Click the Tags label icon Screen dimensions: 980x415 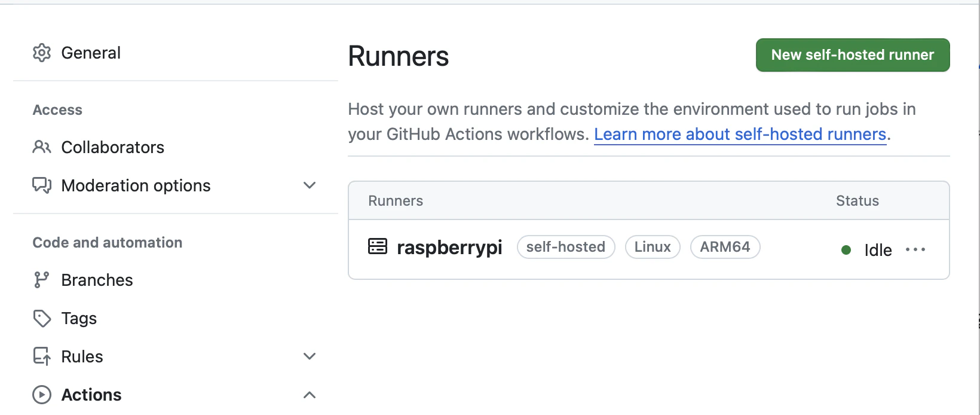pos(42,318)
